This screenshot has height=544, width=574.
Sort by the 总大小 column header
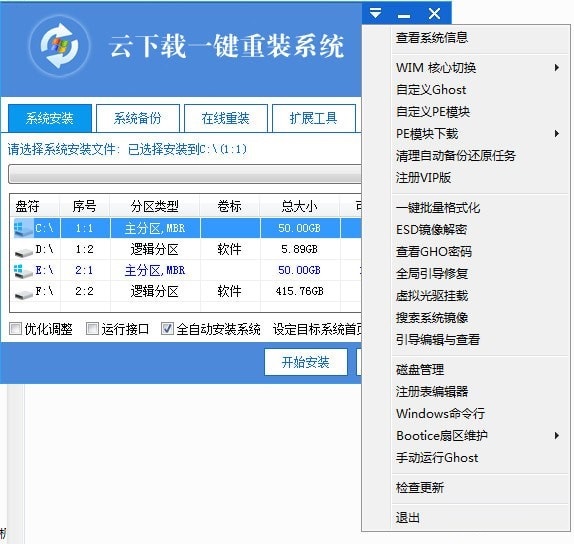click(x=300, y=206)
